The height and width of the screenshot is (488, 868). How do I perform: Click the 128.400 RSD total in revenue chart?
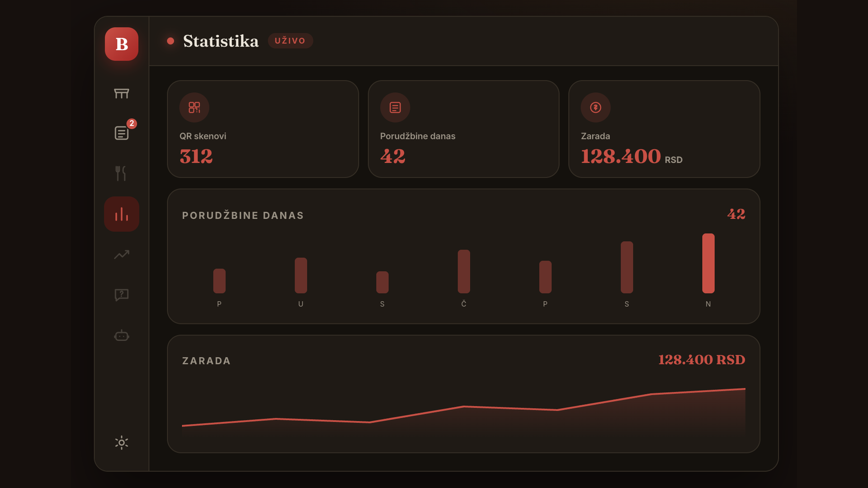click(x=702, y=360)
